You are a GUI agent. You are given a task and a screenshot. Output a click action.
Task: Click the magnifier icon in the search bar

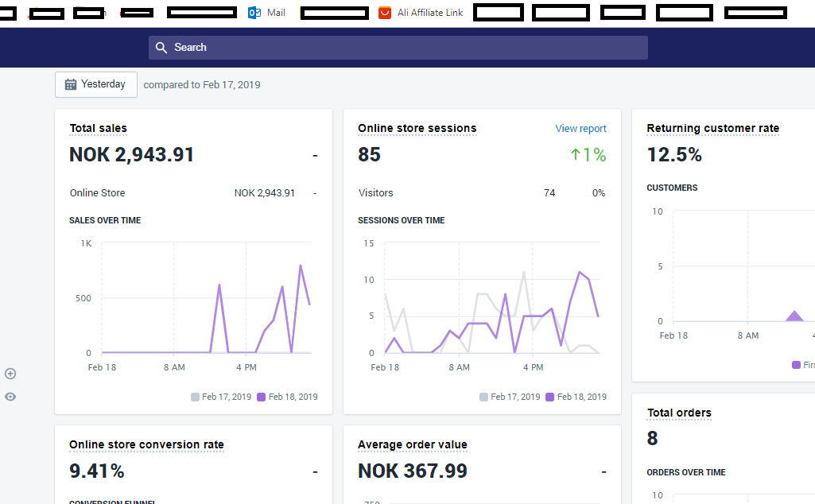click(161, 48)
